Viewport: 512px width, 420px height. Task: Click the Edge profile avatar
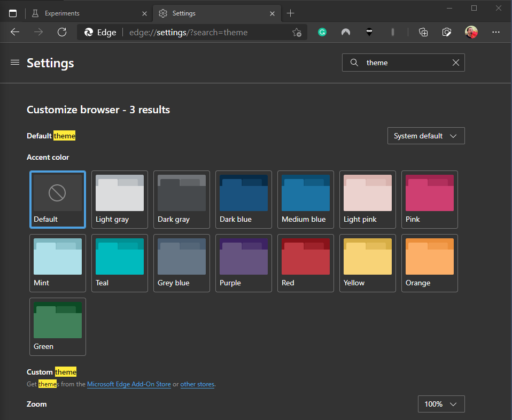[x=471, y=32]
